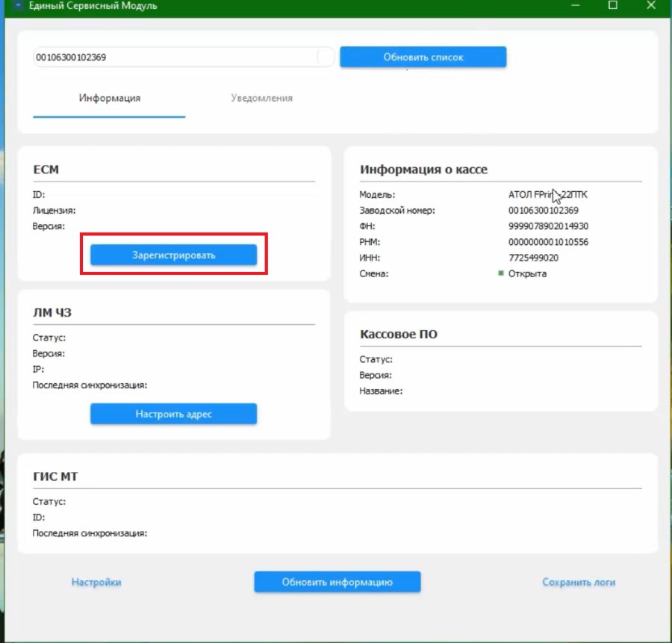The width and height of the screenshot is (672, 643).
Task: Open Настройки link
Action: coord(96,582)
